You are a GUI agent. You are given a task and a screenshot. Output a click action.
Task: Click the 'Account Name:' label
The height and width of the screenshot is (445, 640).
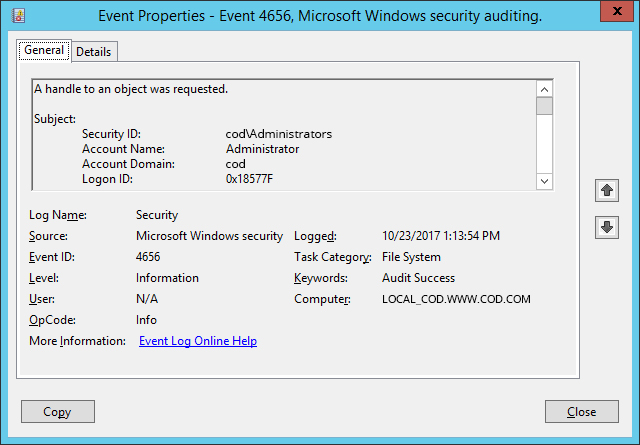tap(123, 149)
